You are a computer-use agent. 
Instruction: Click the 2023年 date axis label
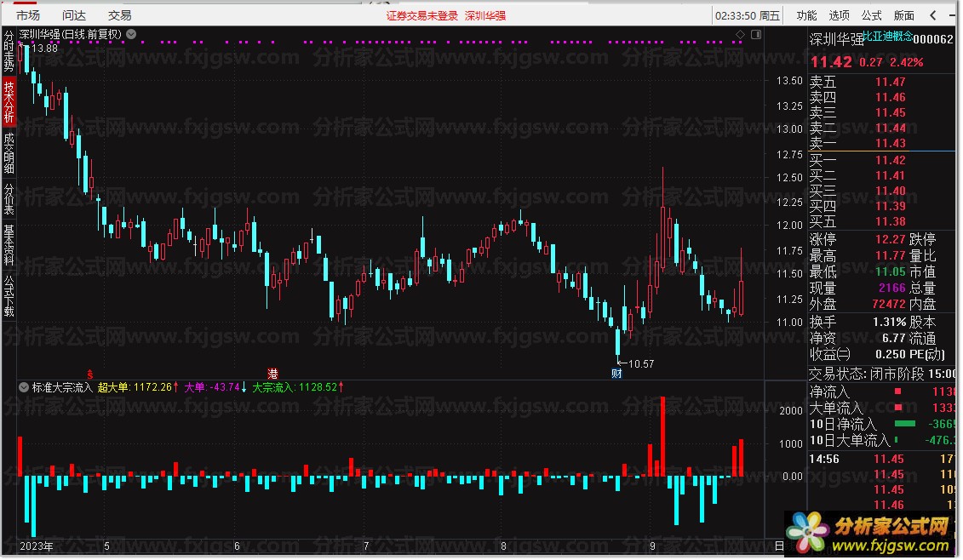tap(37, 546)
